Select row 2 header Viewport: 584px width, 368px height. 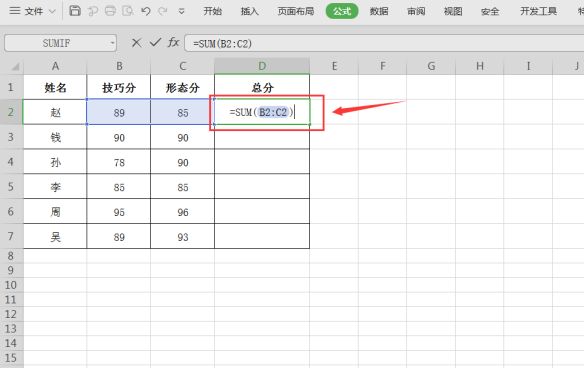(11, 112)
